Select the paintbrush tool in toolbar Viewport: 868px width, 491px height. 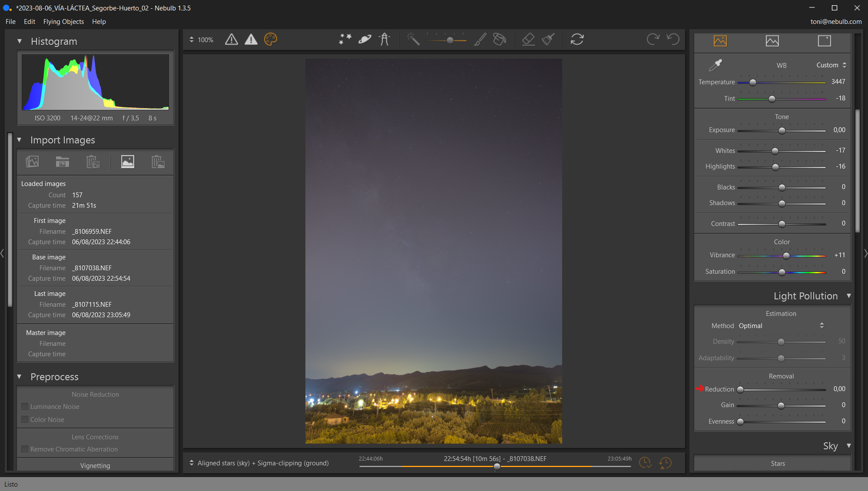pyautogui.click(x=480, y=40)
